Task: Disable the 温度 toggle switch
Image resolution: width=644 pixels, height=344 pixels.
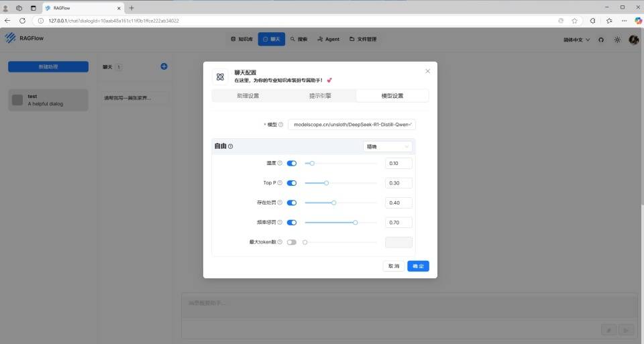Action: click(x=292, y=163)
